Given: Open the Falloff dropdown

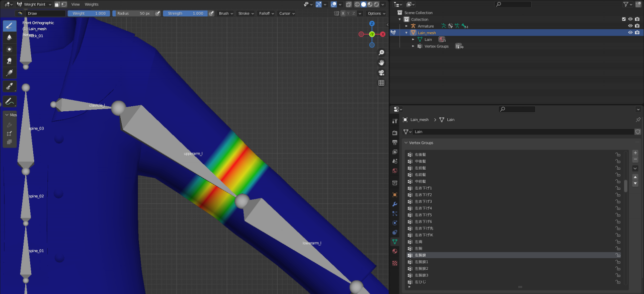Looking at the screenshot, I should 266,14.
